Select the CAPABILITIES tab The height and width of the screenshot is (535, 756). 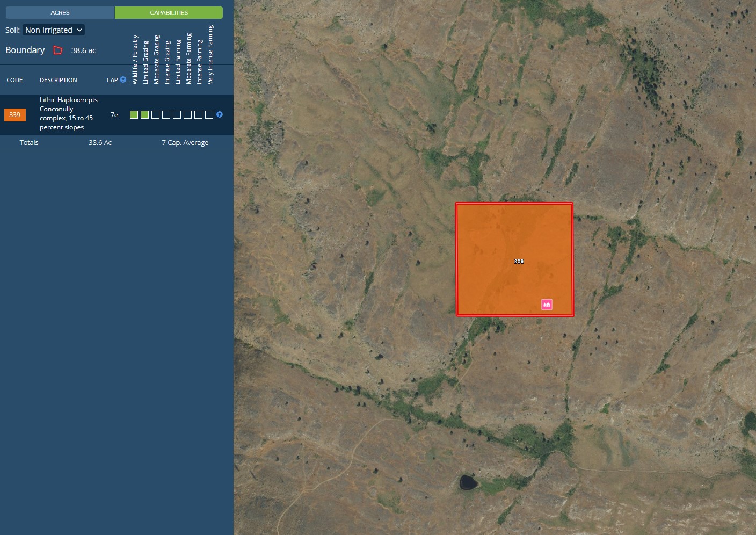[169, 12]
